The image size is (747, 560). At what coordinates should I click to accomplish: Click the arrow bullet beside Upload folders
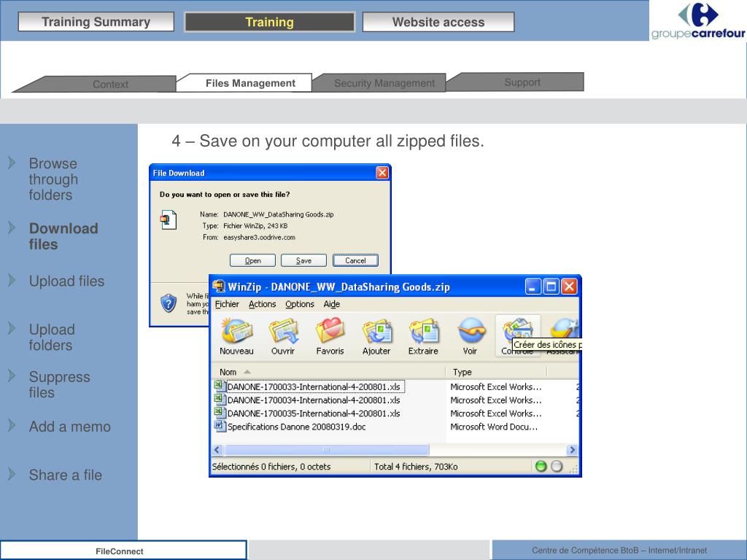[12, 328]
